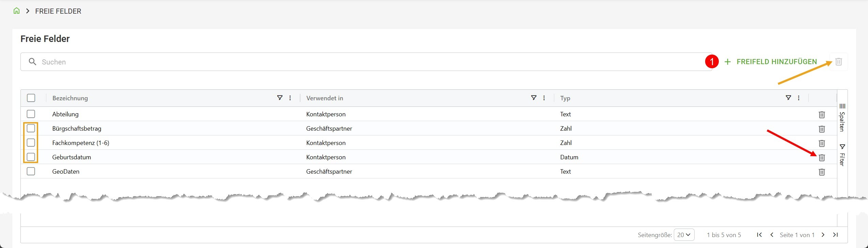
Task: Remove GeoDaten using its trash icon
Action: tap(822, 172)
